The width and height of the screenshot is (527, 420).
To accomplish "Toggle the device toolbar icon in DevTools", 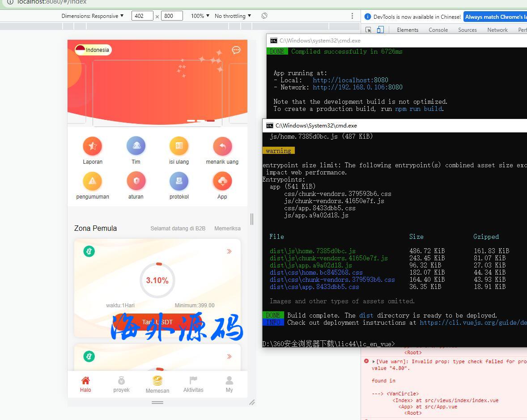I will (380, 30).
